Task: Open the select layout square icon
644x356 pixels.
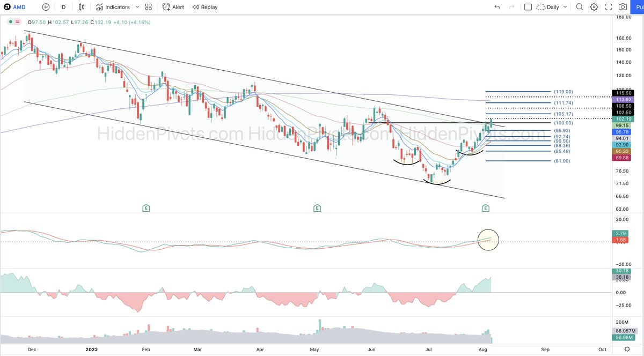Action: point(528,7)
